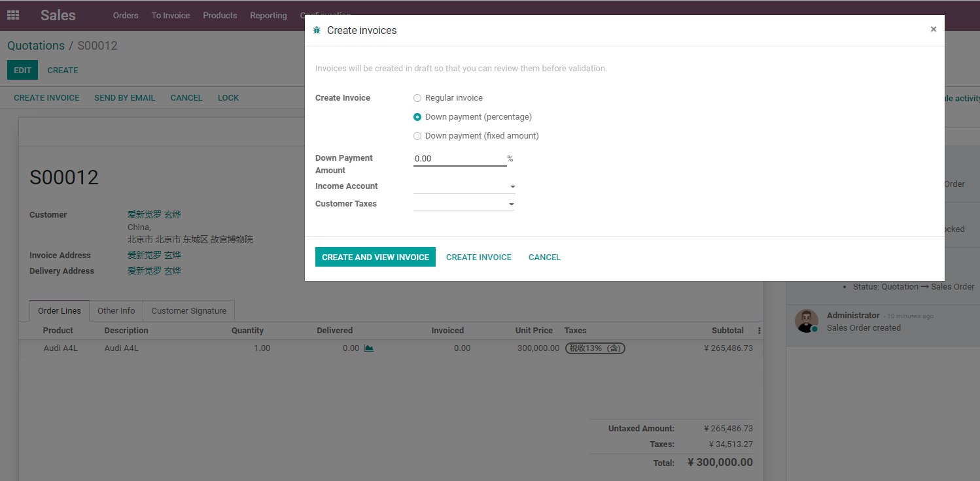Go to Quotations breadcrumb link

coord(36,46)
